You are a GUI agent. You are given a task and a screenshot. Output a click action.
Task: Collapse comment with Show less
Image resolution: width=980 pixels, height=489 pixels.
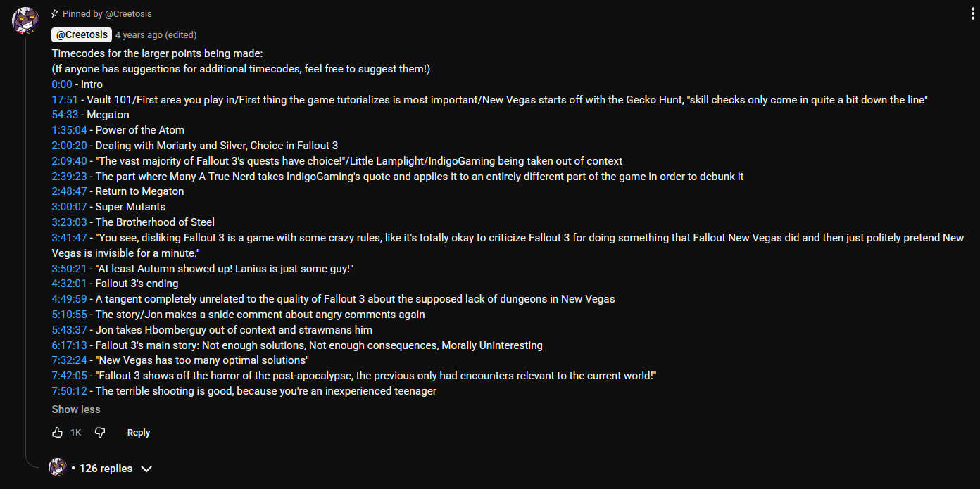(76, 409)
